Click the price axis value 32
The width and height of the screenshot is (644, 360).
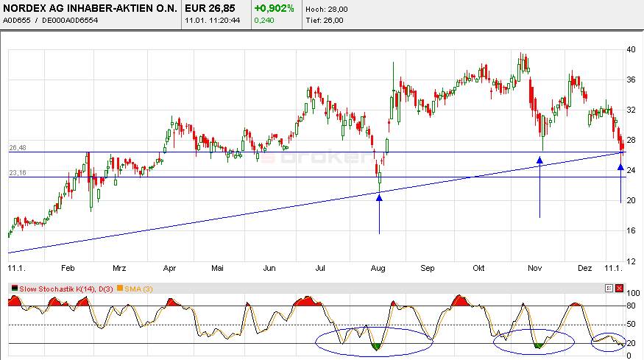631,110
